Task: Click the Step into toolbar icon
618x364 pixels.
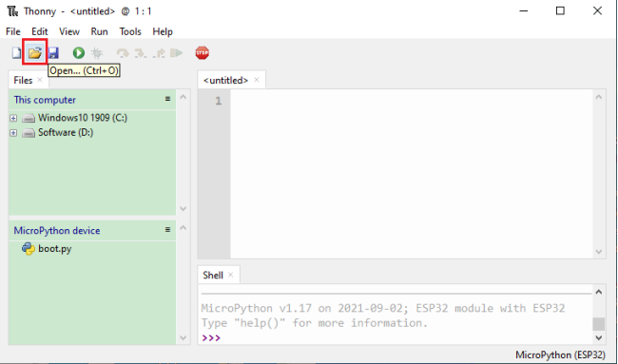Action: (x=141, y=53)
